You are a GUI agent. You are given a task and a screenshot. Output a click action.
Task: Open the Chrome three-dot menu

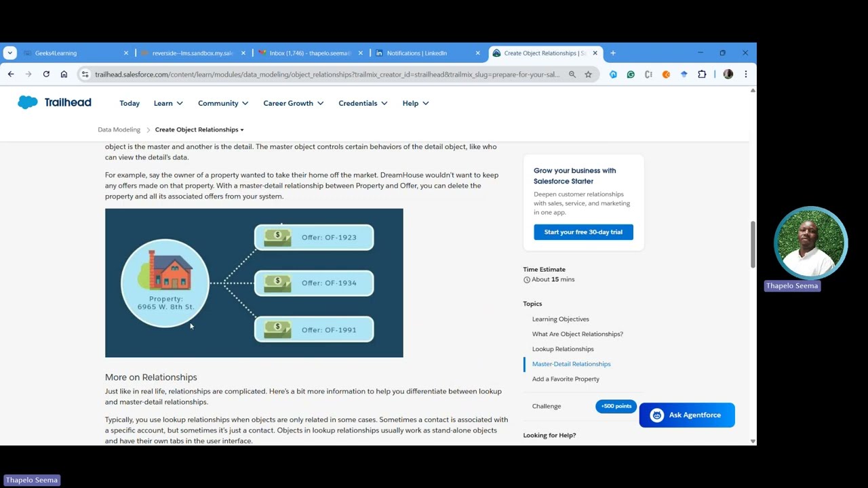point(746,75)
